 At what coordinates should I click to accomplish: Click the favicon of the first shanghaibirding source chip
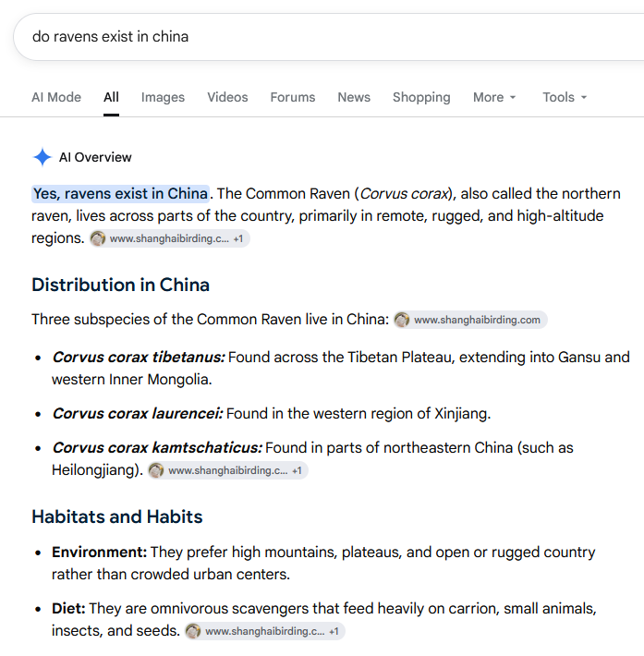pyautogui.click(x=98, y=238)
